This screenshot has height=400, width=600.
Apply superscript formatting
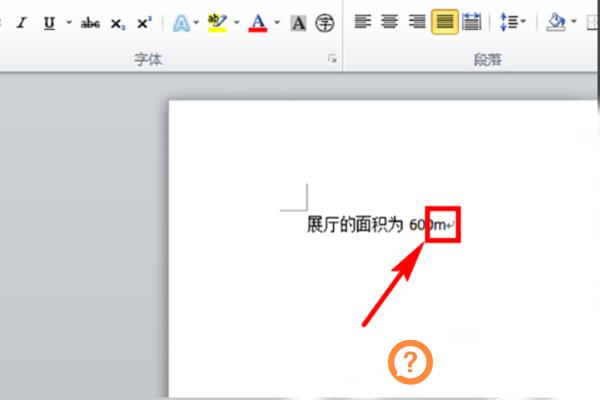pos(144,23)
